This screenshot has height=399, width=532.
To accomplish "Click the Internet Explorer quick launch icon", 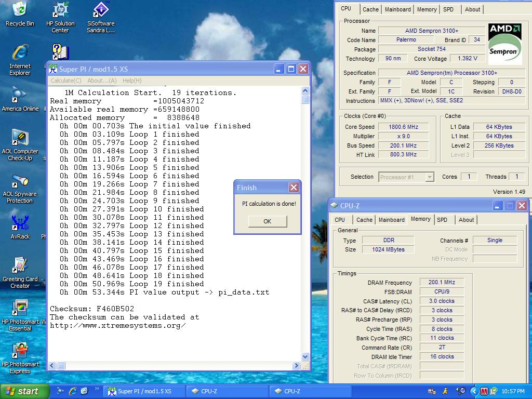I will [x=73, y=391].
